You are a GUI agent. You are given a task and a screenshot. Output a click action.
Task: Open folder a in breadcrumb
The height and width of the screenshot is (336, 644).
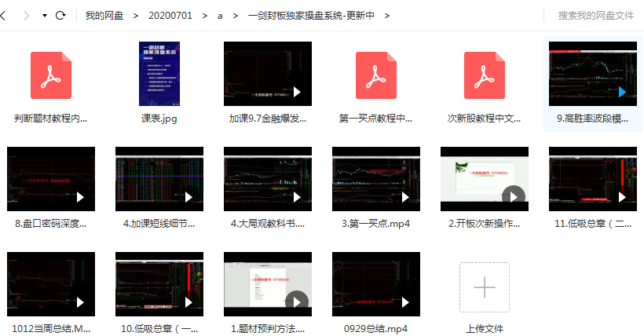point(220,16)
